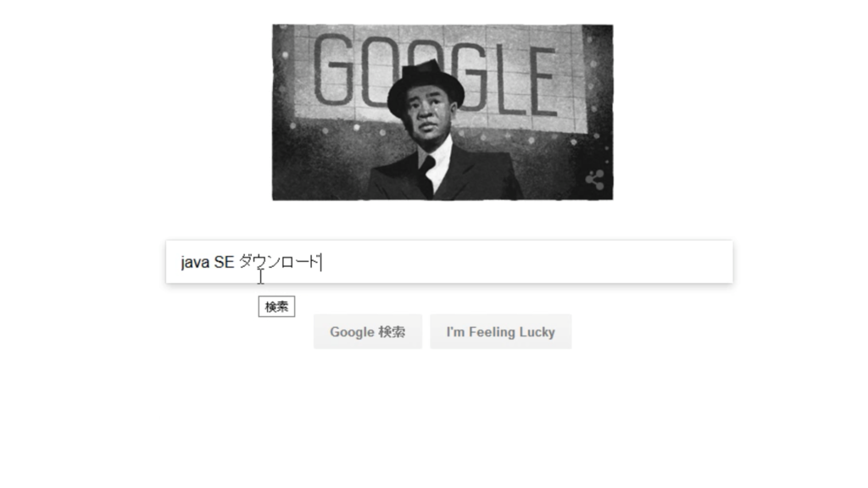The image size is (868, 488).
Task: Click the 検索 tooltip label
Action: click(x=276, y=307)
